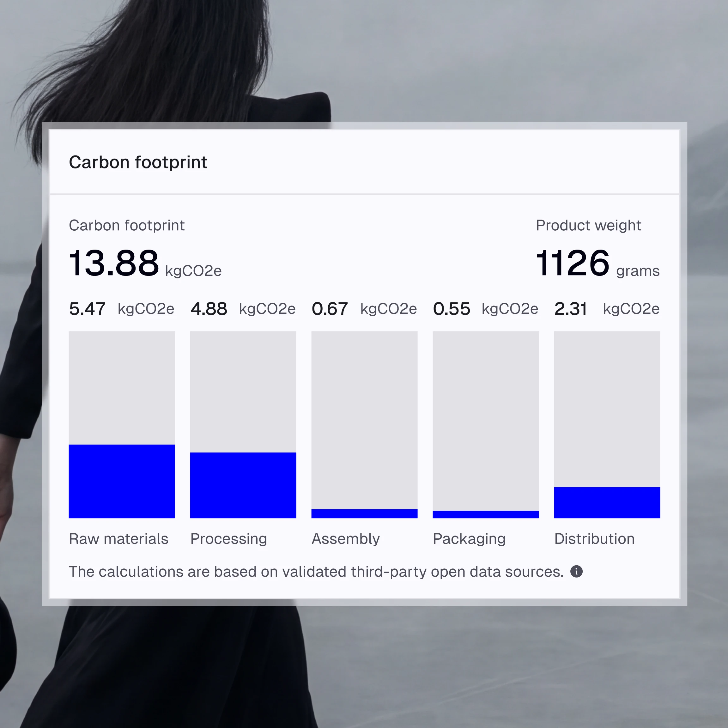
Task: Click the Product weight label
Action: 588,225
